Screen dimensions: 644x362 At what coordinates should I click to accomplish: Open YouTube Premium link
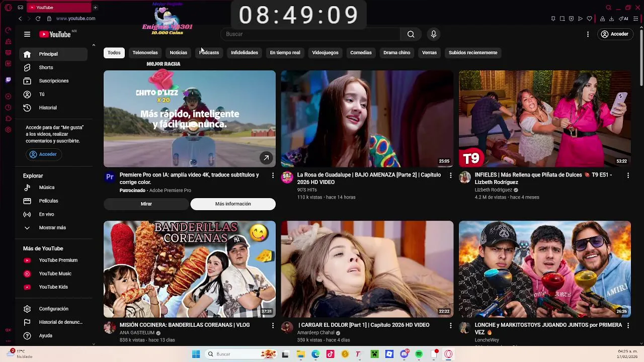tap(53, 260)
